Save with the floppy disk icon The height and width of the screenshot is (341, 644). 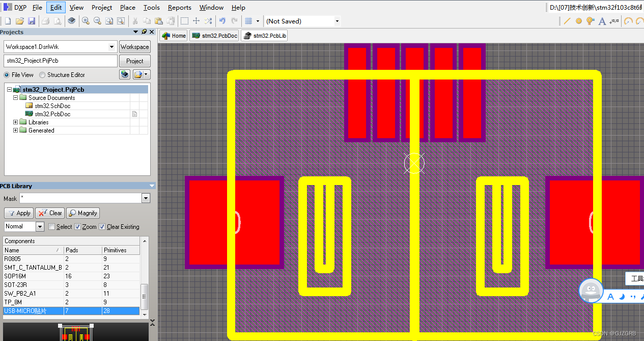click(x=32, y=21)
